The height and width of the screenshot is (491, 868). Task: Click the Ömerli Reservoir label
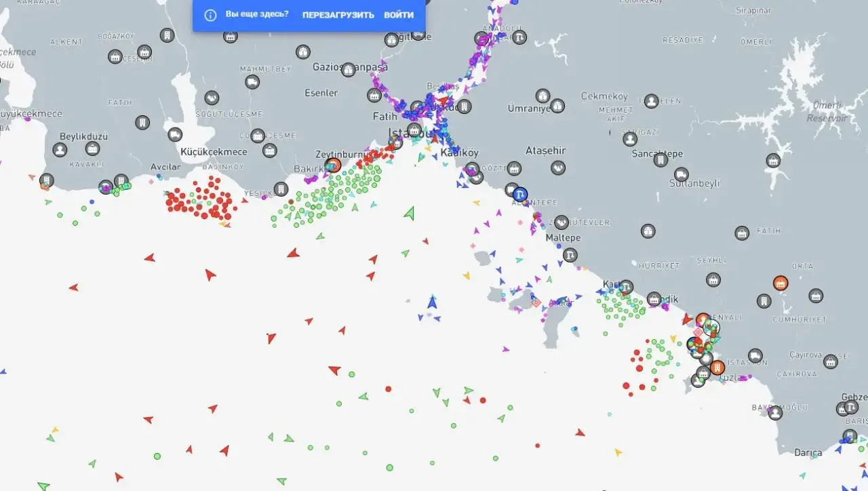[x=827, y=112]
